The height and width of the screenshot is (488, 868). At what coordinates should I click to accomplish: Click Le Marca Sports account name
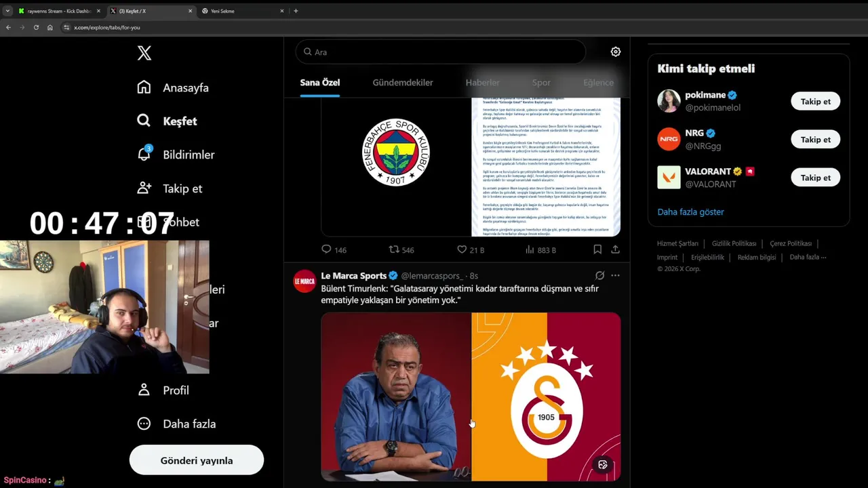coord(353,276)
